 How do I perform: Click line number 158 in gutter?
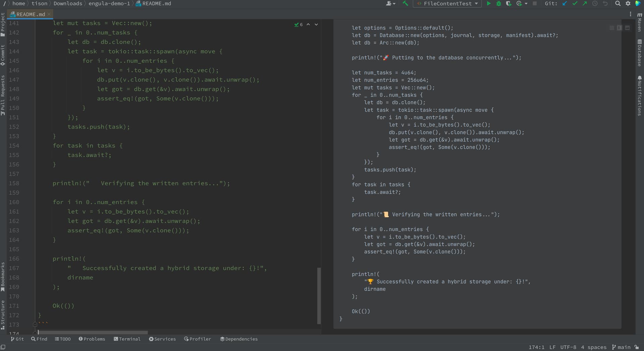click(x=14, y=183)
